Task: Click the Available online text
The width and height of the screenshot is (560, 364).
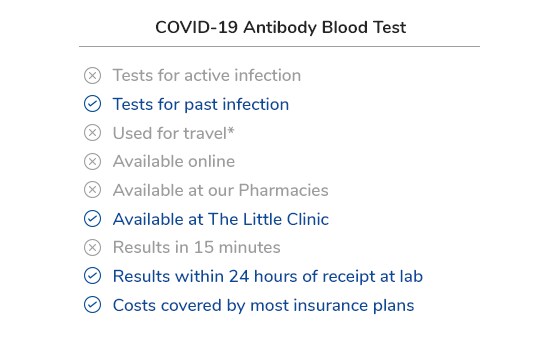Action: 174,161
